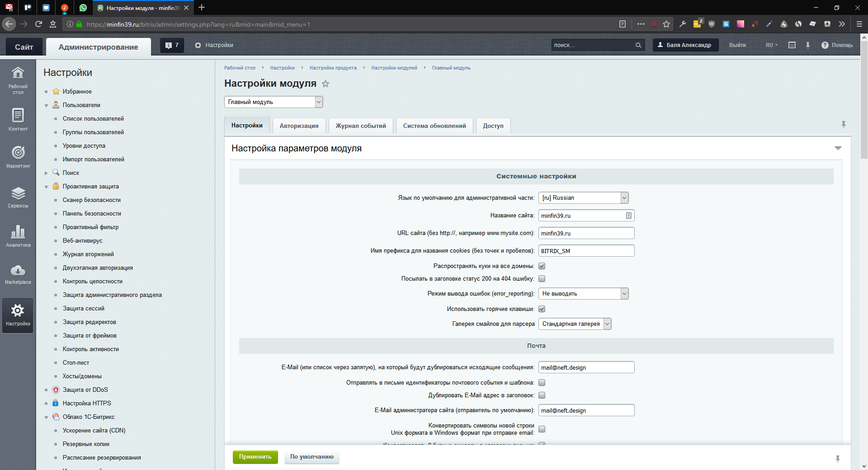Viewport: 868px width, 470px height.
Task: Switch to the Авторизация tab
Action: pos(299,126)
